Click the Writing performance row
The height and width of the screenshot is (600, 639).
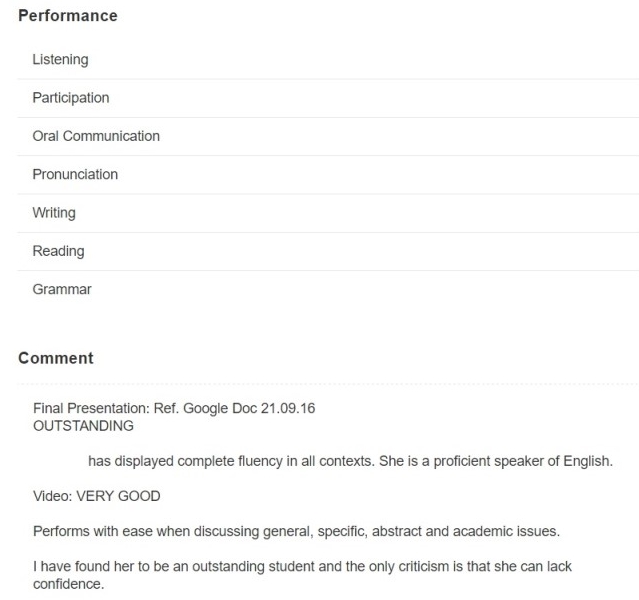328,213
